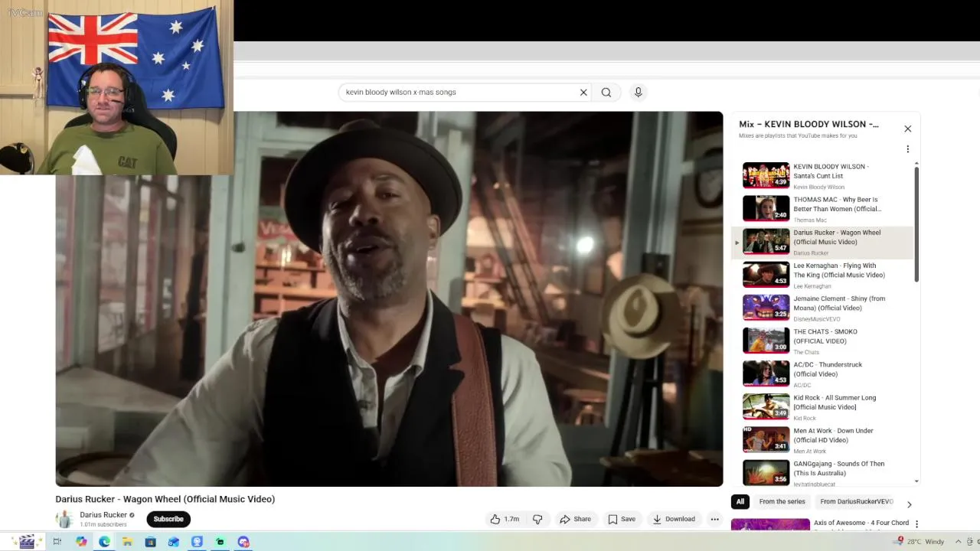Download the Wagon Wheel video
Screen dimensions: 980x551
click(x=674, y=519)
